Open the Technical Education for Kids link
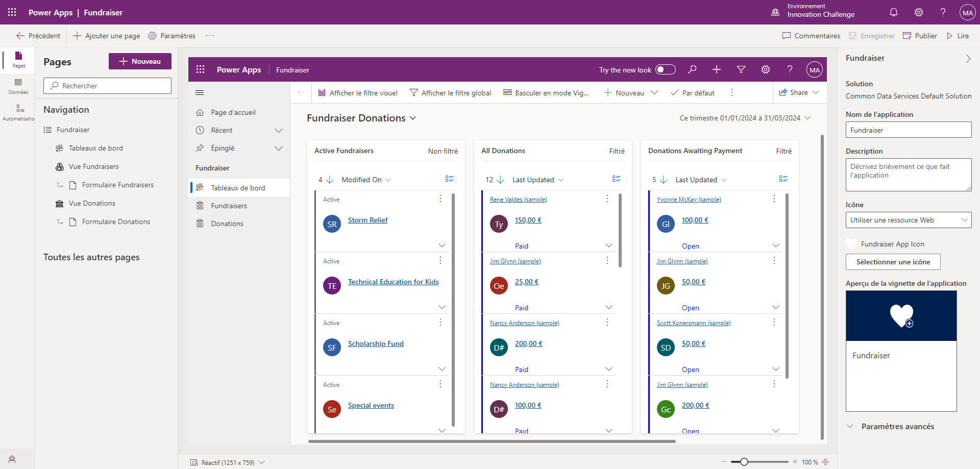Screen dimensions: 980x469 click(394, 282)
